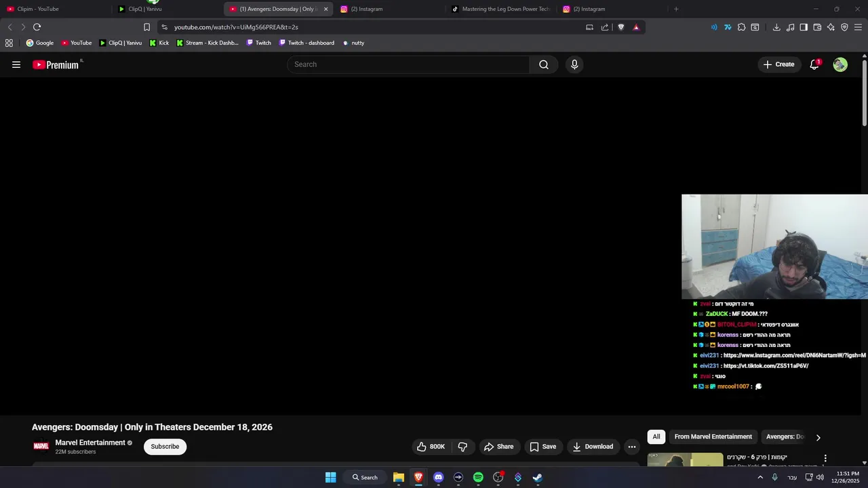Open elvi231 TikTok link in chat
The width and height of the screenshot is (868, 488).
pos(766,366)
